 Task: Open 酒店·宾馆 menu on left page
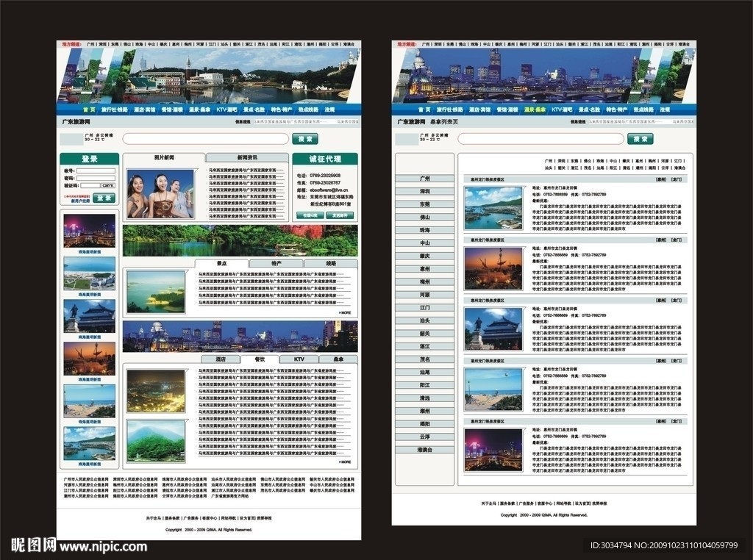pos(145,110)
